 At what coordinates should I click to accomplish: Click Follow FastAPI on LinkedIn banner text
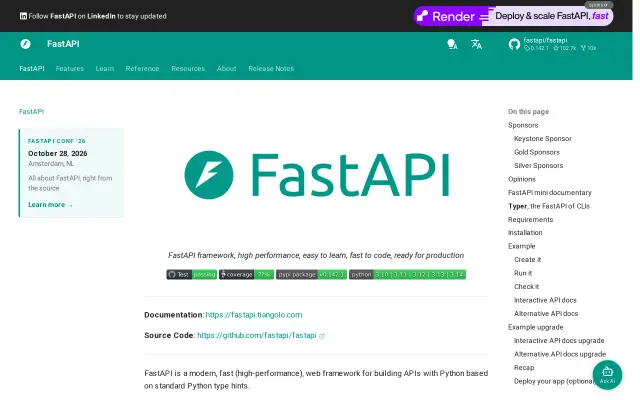(x=98, y=16)
